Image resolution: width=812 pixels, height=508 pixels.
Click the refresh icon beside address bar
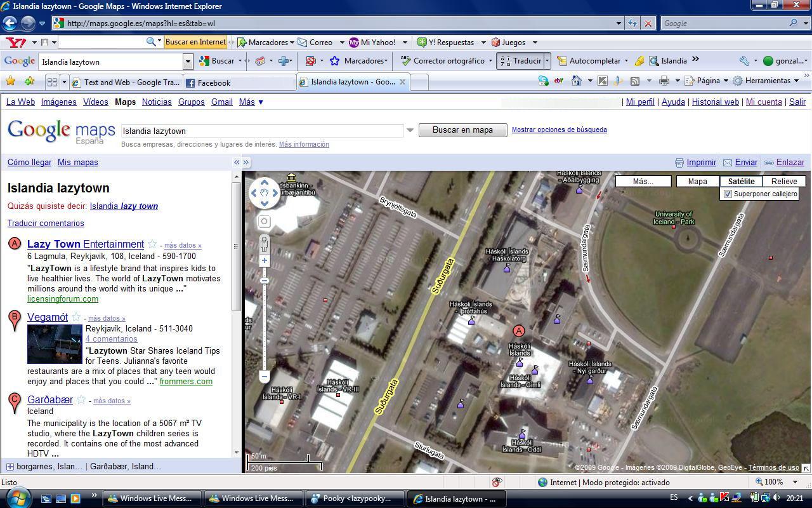pyautogui.click(x=633, y=23)
